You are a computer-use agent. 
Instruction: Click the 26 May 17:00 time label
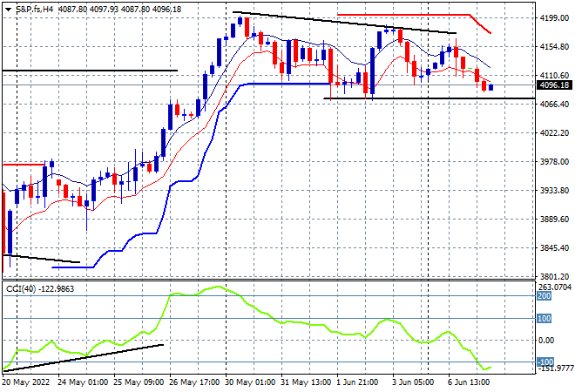click(x=194, y=382)
